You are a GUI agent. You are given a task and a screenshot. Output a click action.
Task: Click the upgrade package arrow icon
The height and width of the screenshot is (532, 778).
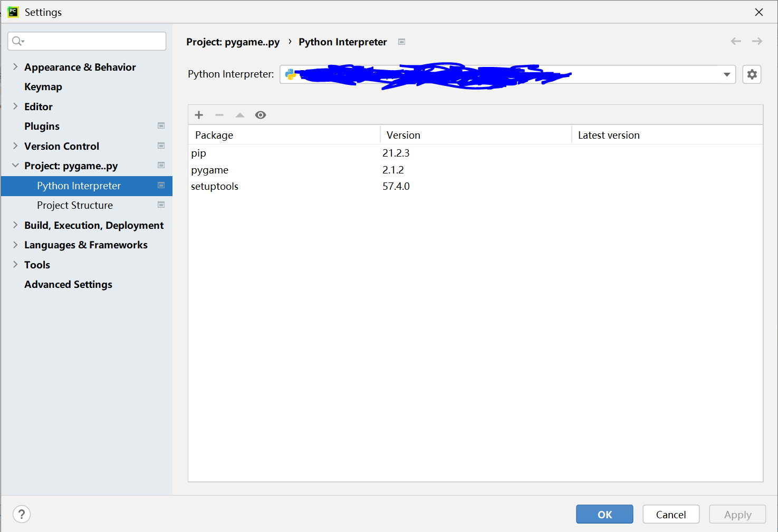pyautogui.click(x=240, y=115)
